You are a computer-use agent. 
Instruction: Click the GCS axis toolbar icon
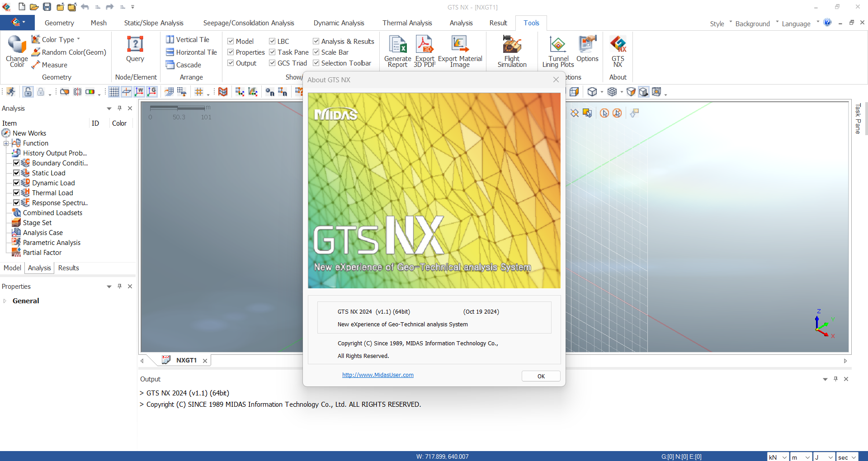pos(152,92)
